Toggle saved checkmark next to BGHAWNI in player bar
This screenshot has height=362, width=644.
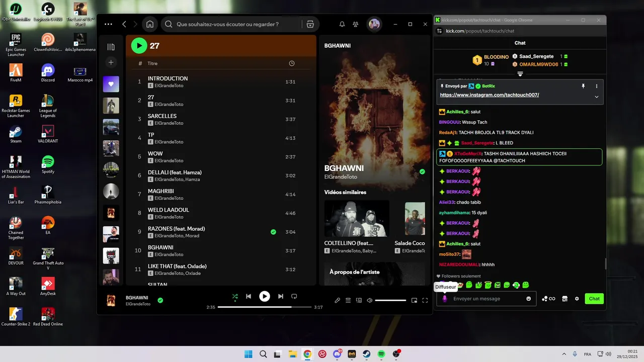(x=160, y=300)
